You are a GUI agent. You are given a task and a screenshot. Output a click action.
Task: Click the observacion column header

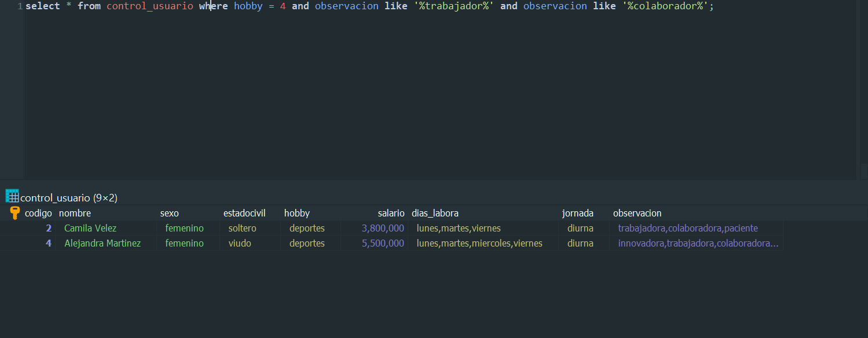pos(637,213)
